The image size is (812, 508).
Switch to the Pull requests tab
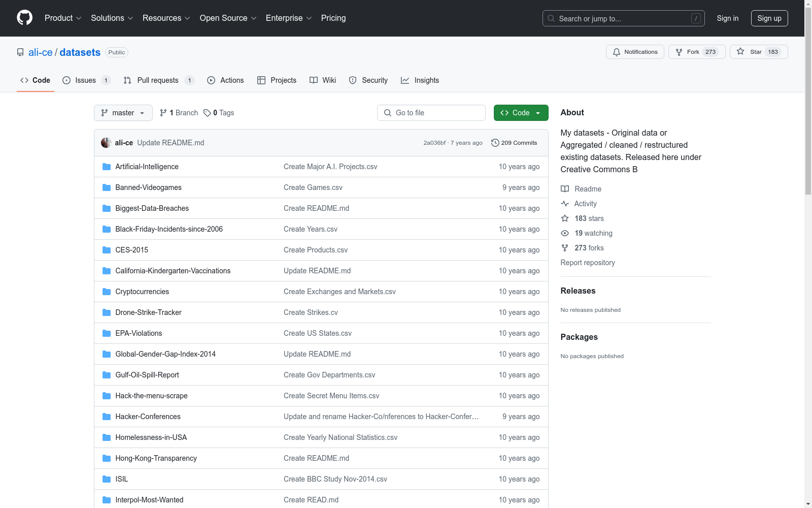[159, 80]
